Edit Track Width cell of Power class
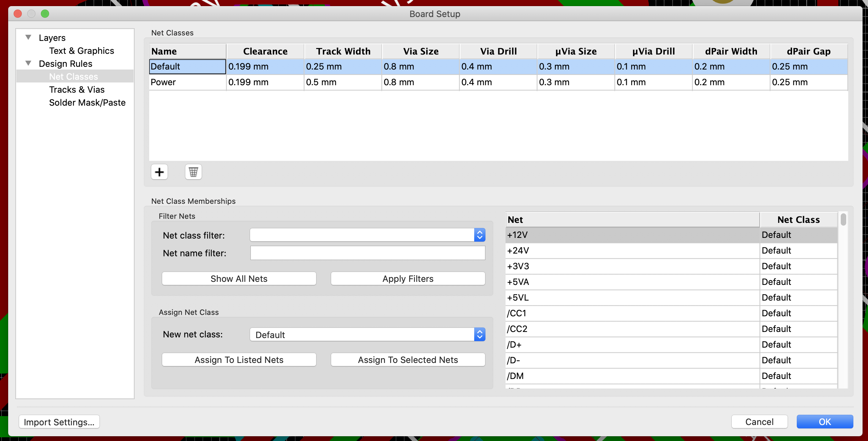 tap(342, 82)
